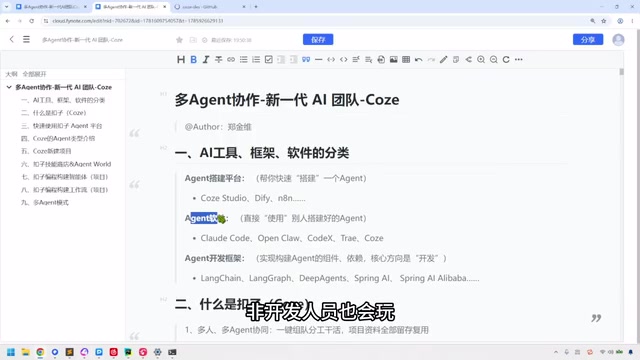The height and width of the screenshot is (360, 640).
Task: Click the document vertical scrollbar thumb
Action: click(x=622, y=72)
